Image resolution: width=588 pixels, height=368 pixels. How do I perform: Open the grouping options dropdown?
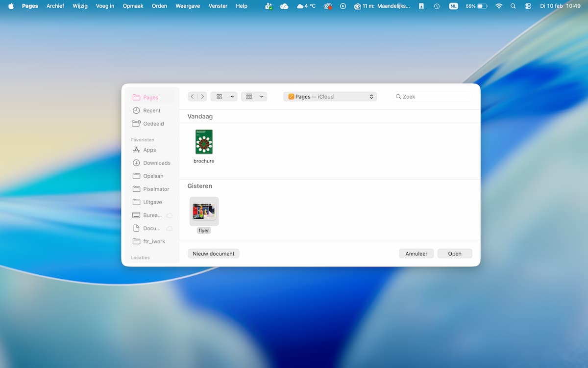tap(254, 97)
